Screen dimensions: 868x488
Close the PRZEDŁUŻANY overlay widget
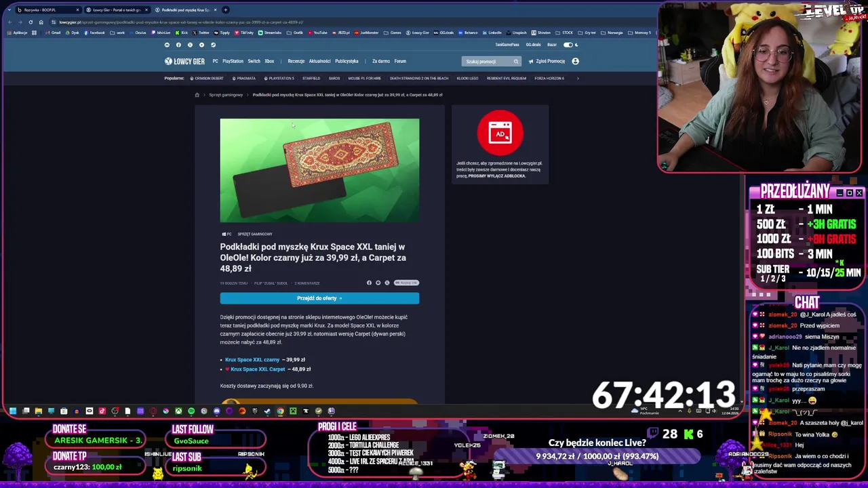pos(859,193)
